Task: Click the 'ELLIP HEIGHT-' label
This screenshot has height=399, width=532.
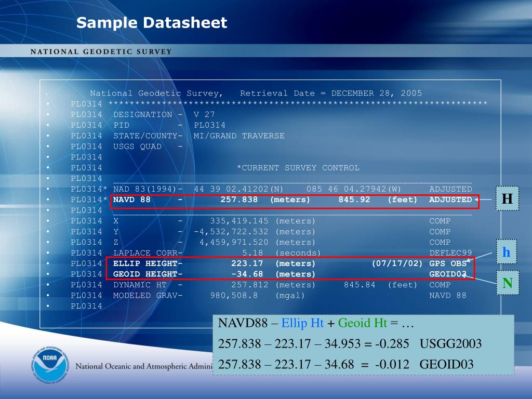Action: [148, 263]
